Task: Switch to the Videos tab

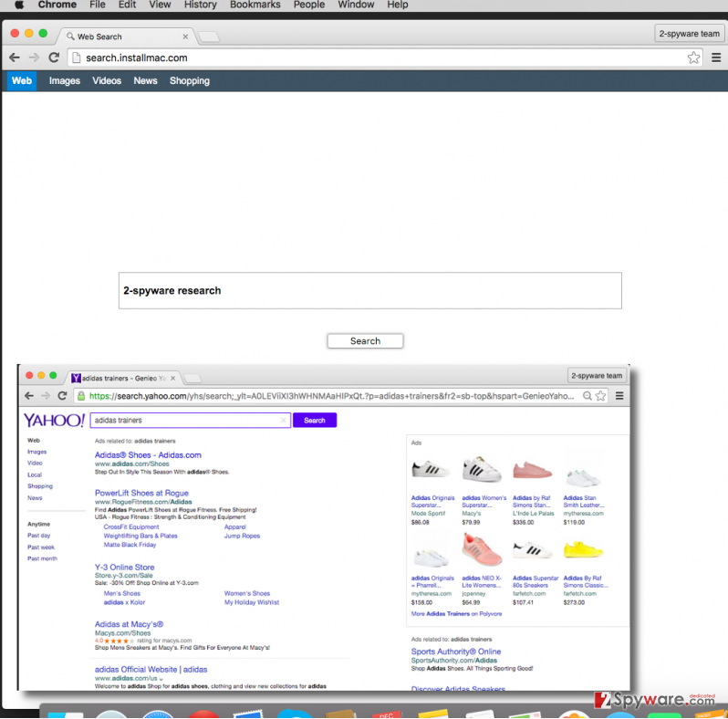Action: (107, 81)
